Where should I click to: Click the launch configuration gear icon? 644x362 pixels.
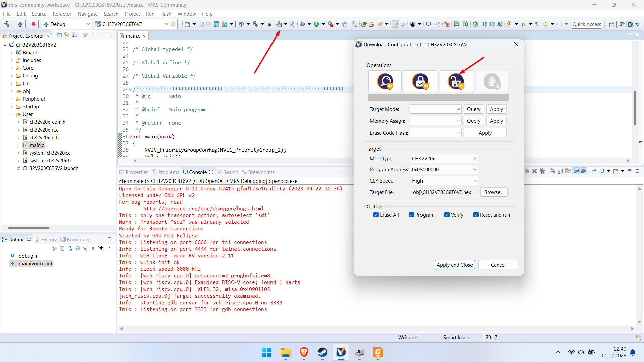tap(173, 24)
